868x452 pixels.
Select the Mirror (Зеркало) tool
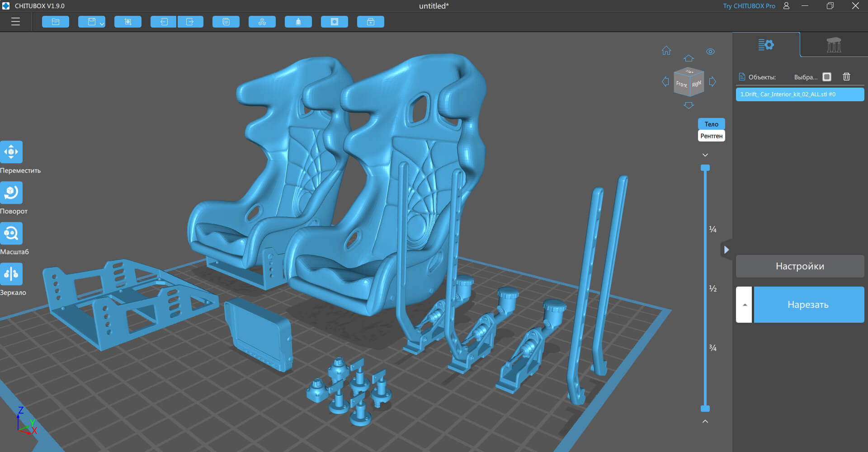coord(11,274)
